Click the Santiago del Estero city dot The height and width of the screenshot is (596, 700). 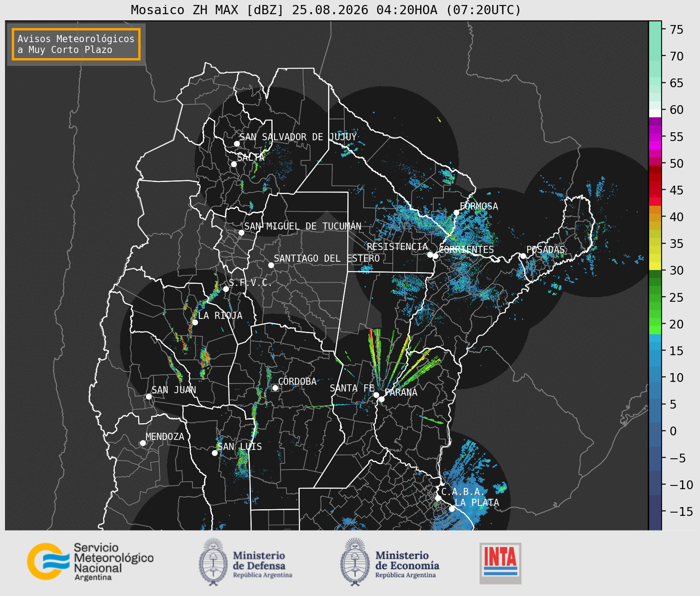point(271,265)
